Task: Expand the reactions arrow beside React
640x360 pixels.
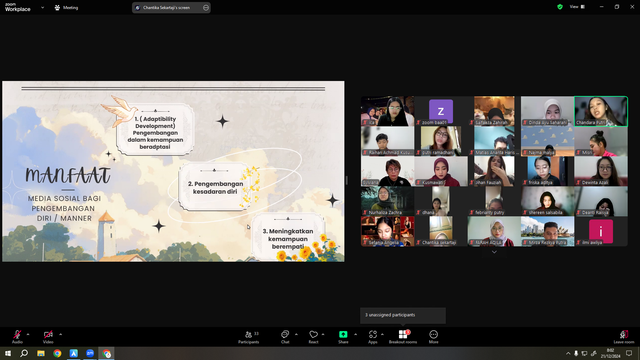Action: point(323,334)
